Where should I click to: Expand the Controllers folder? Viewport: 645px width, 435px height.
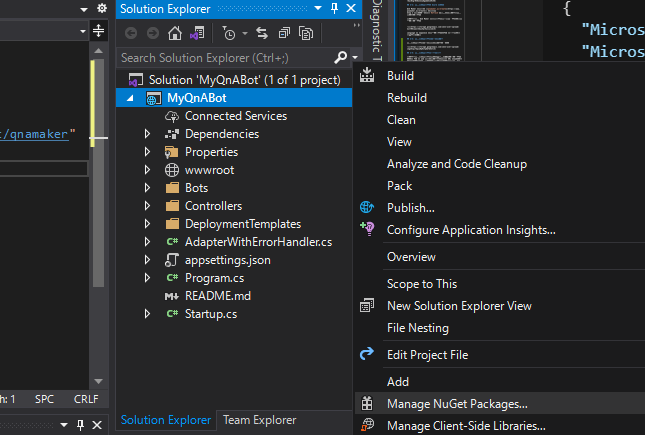[147, 206]
